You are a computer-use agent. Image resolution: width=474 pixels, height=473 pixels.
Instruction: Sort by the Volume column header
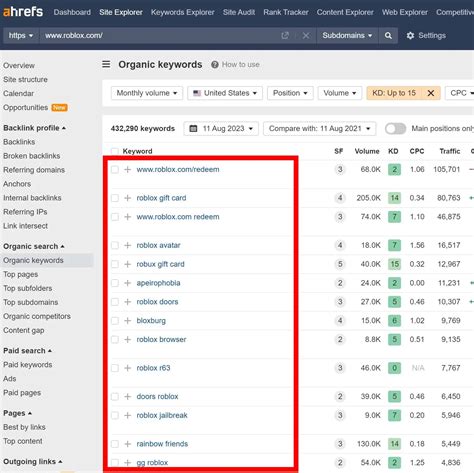[367, 151]
